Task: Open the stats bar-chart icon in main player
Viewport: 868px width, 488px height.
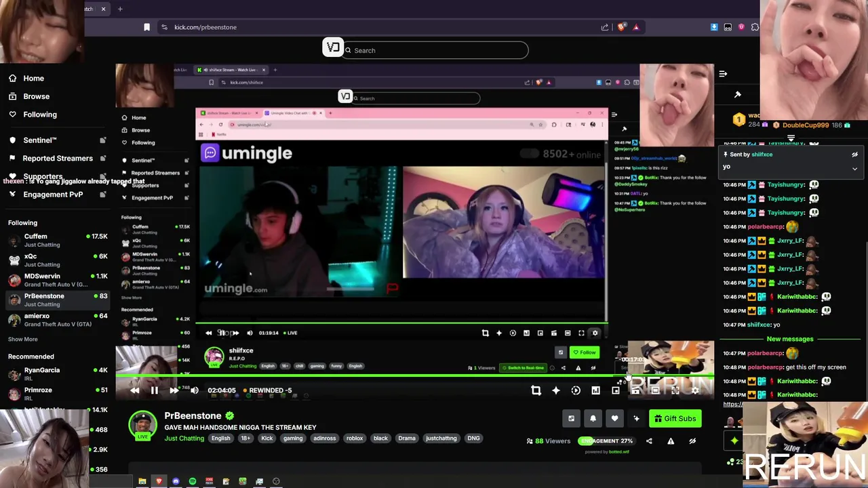Action: point(595,390)
